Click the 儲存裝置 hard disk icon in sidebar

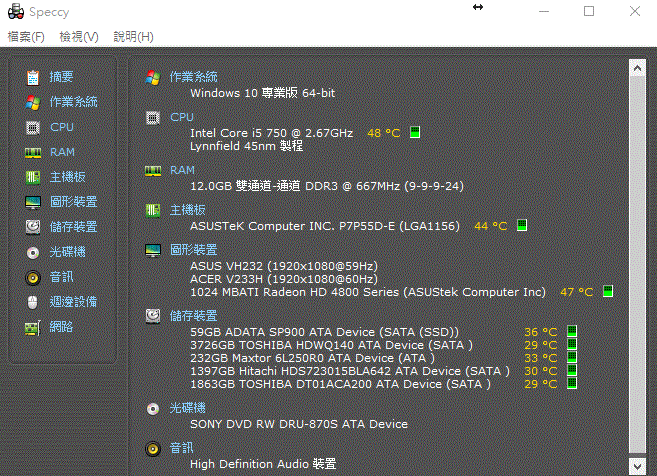pyautogui.click(x=33, y=227)
